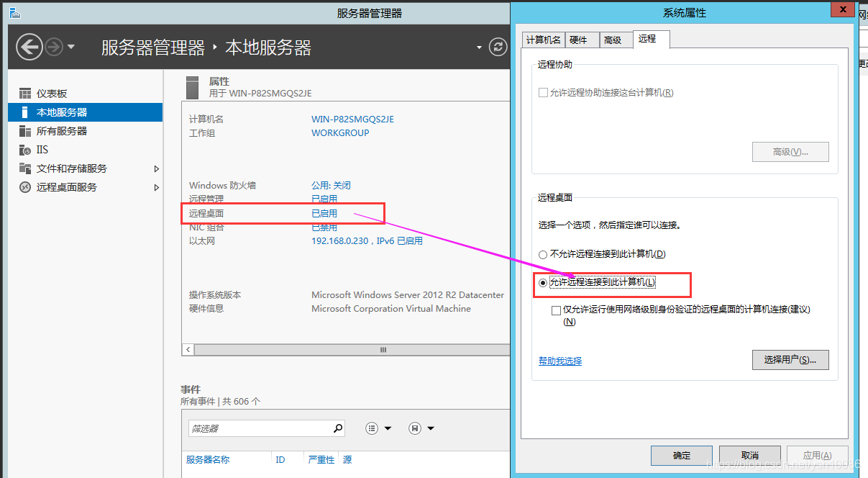
Task: Expand the 远程桌面服务 arrow
Action: 157,187
